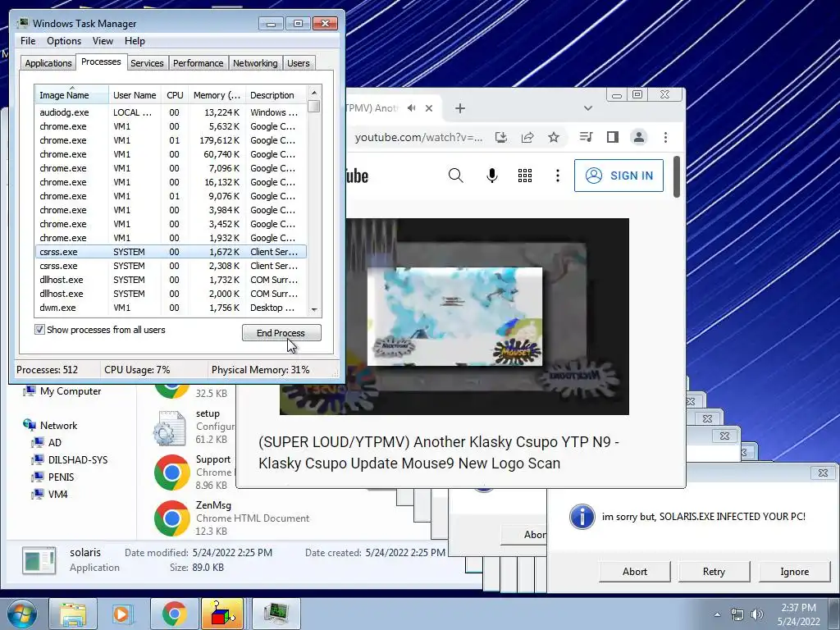
Task: Click the process list scroll down arrow
Action: coord(314,309)
